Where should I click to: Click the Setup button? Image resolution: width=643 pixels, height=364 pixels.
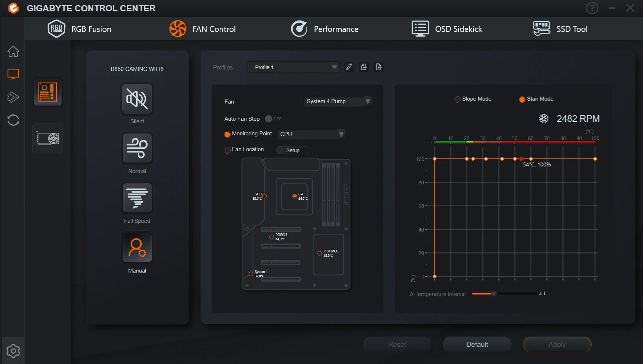pyautogui.click(x=293, y=150)
